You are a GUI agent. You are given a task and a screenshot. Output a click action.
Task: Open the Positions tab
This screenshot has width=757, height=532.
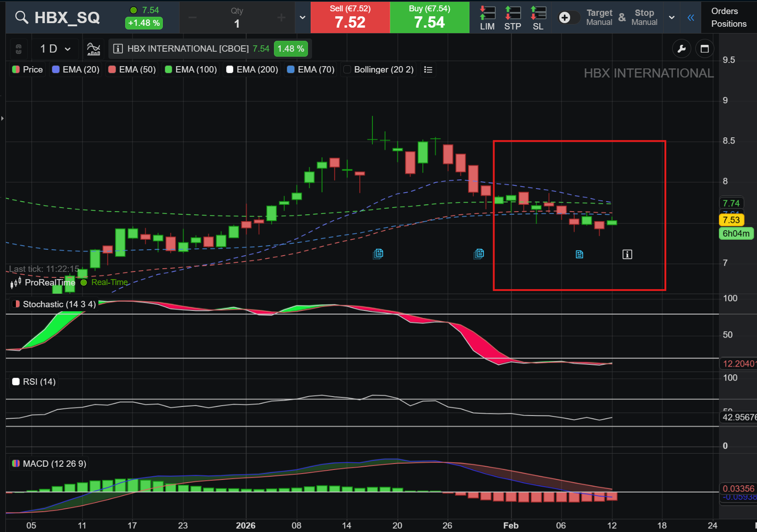(x=728, y=24)
